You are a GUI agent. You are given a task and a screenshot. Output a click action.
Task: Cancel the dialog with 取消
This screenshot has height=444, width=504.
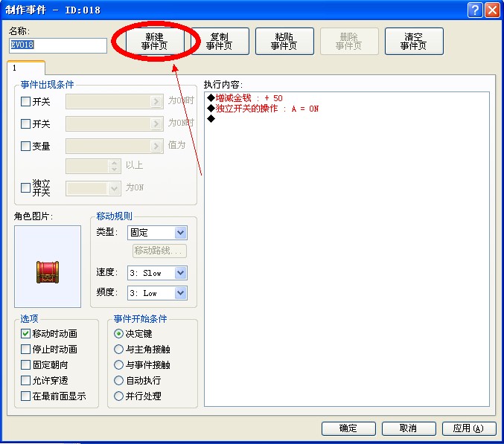(409, 428)
